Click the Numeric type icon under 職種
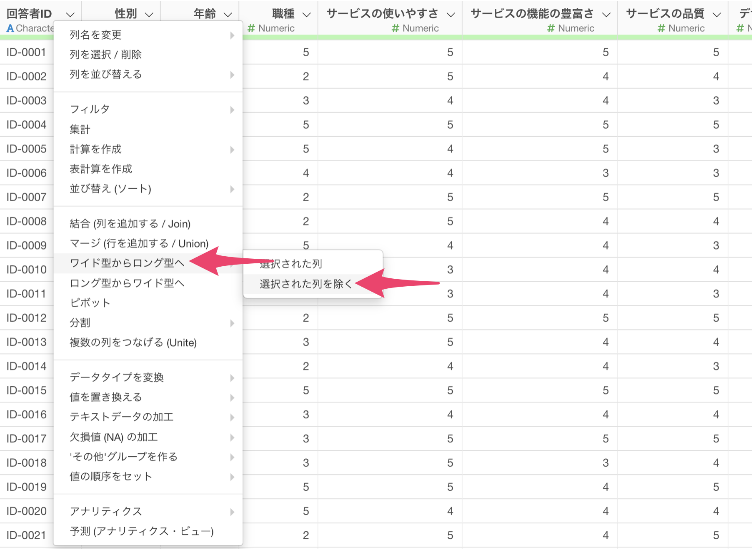The height and width of the screenshot is (550, 756). [251, 28]
